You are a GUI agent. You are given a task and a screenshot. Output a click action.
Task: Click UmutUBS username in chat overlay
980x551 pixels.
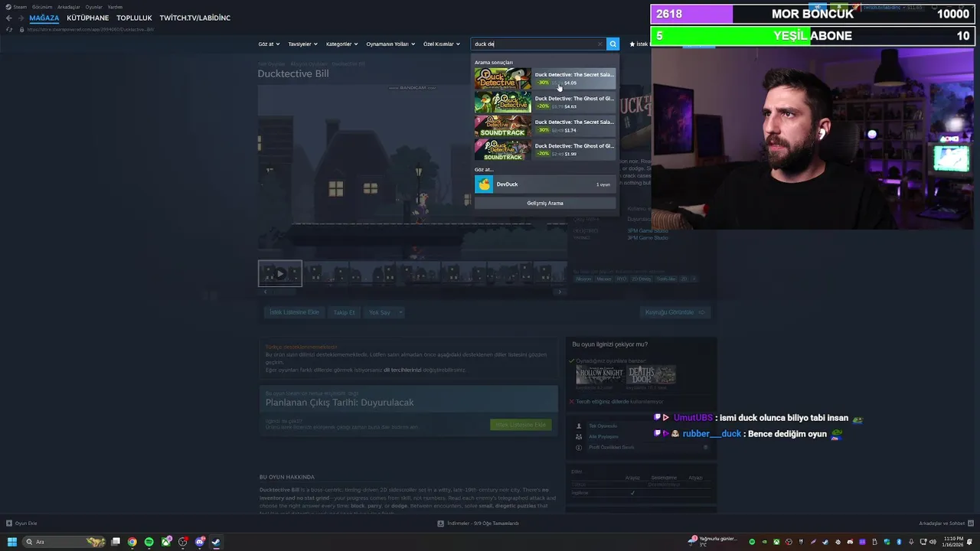point(693,418)
